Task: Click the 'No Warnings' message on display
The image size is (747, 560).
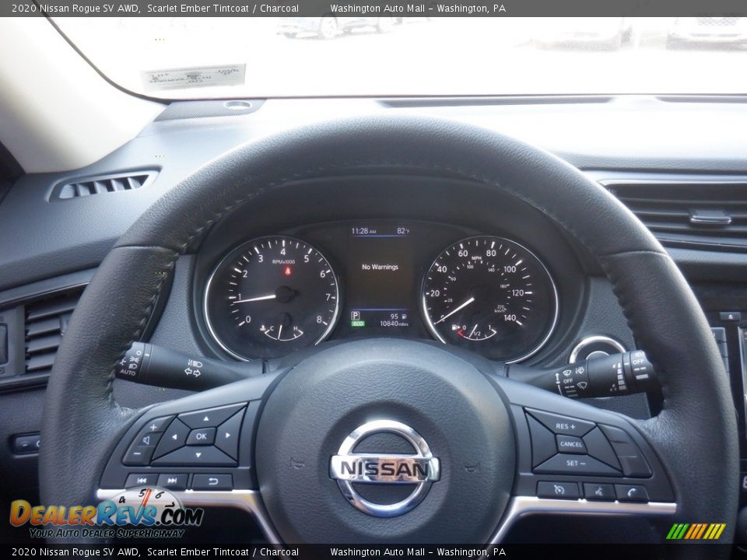Action: click(x=380, y=267)
